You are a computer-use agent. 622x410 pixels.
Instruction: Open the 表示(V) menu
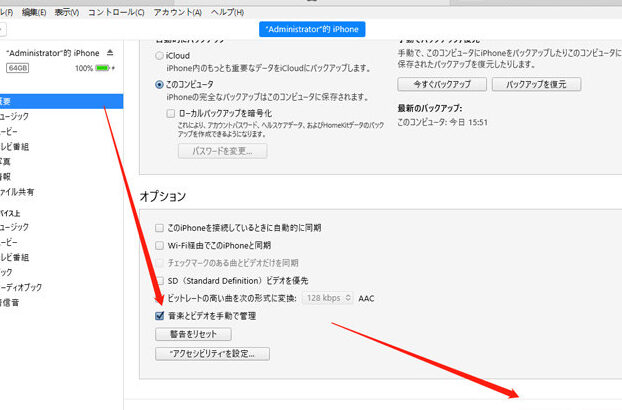coord(67,12)
